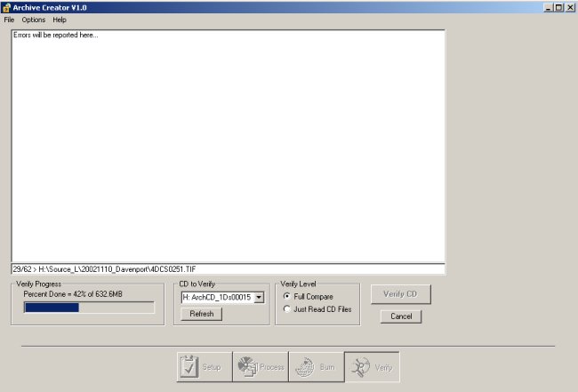The image size is (578, 392).
Task: Click the Archive Creator title bar icon
Action: pos(6,7)
